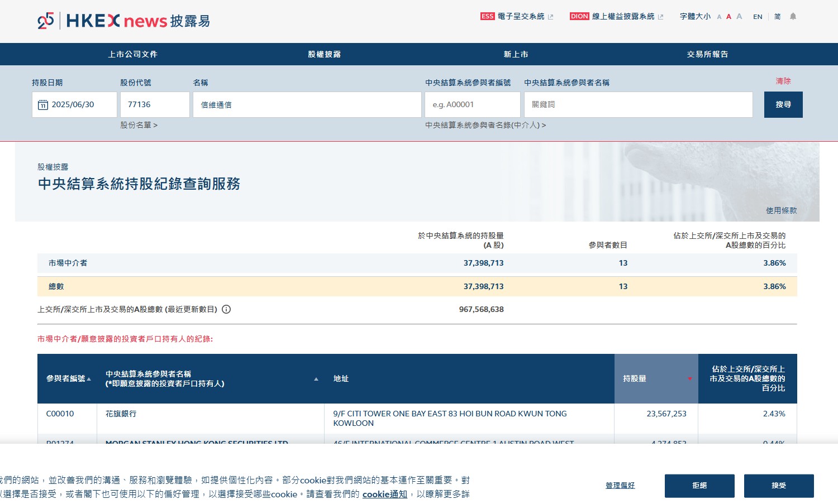Click total A-shares value 967,568,638
Image resolution: width=838 pixels, height=504 pixels.
tap(481, 309)
